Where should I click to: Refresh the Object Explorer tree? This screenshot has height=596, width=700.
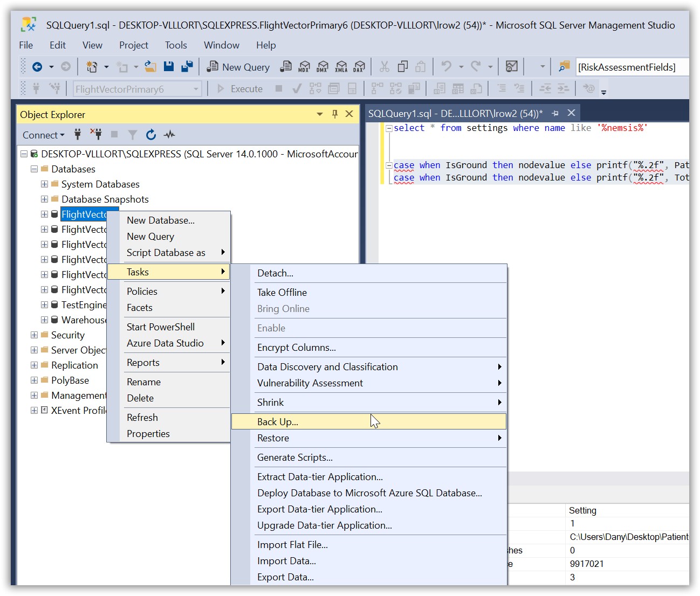151,134
